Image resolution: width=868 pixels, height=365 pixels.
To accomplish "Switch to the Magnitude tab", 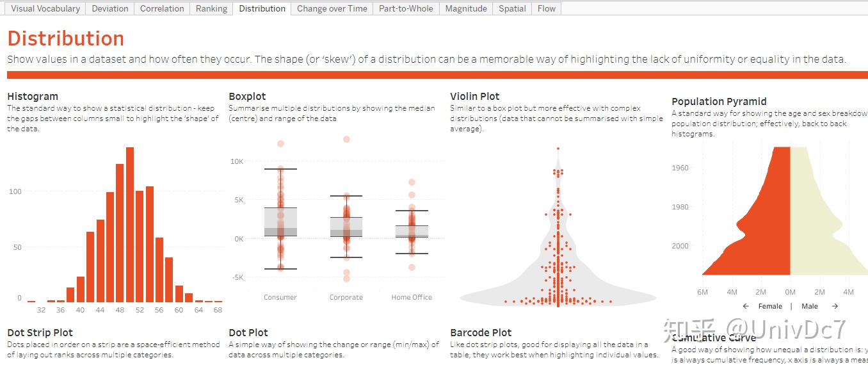I will pyautogui.click(x=466, y=8).
